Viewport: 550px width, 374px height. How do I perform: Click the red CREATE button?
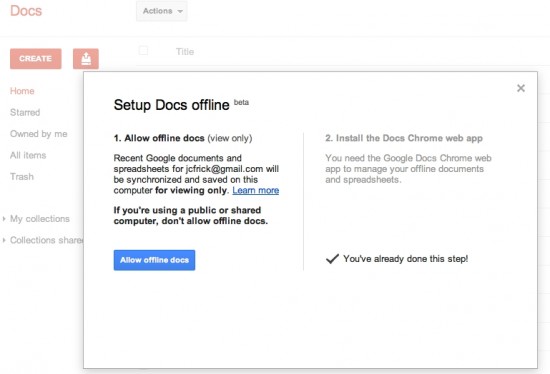point(36,59)
